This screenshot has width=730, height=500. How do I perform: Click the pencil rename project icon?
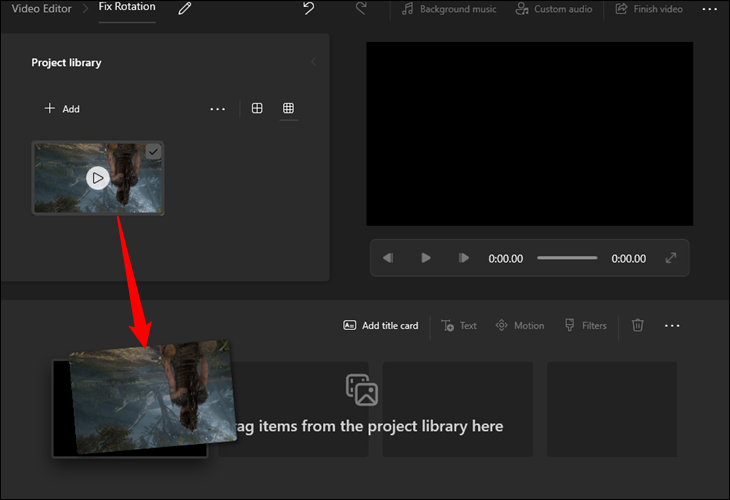click(184, 9)
